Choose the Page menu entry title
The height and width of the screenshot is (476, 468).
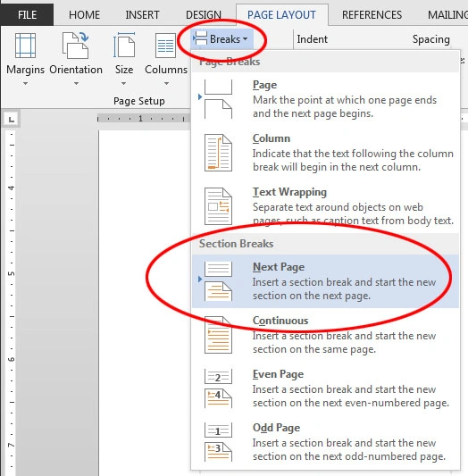(x=264, y=85)
